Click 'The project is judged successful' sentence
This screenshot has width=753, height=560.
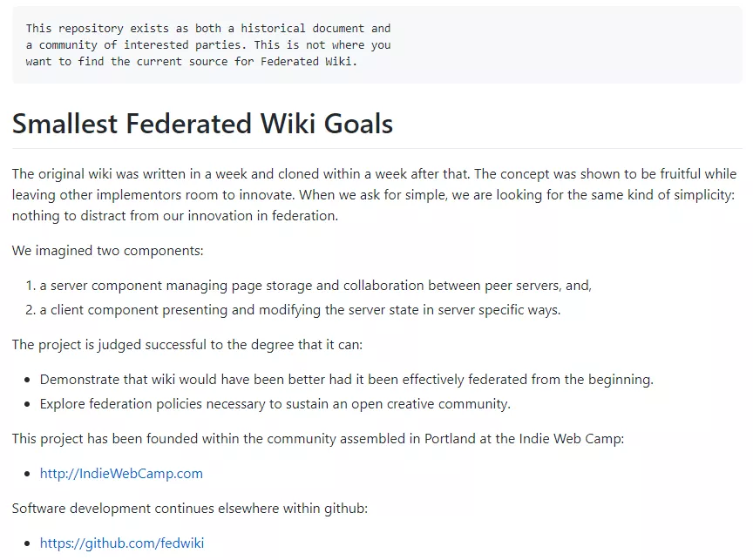click(x=187, y=345)
